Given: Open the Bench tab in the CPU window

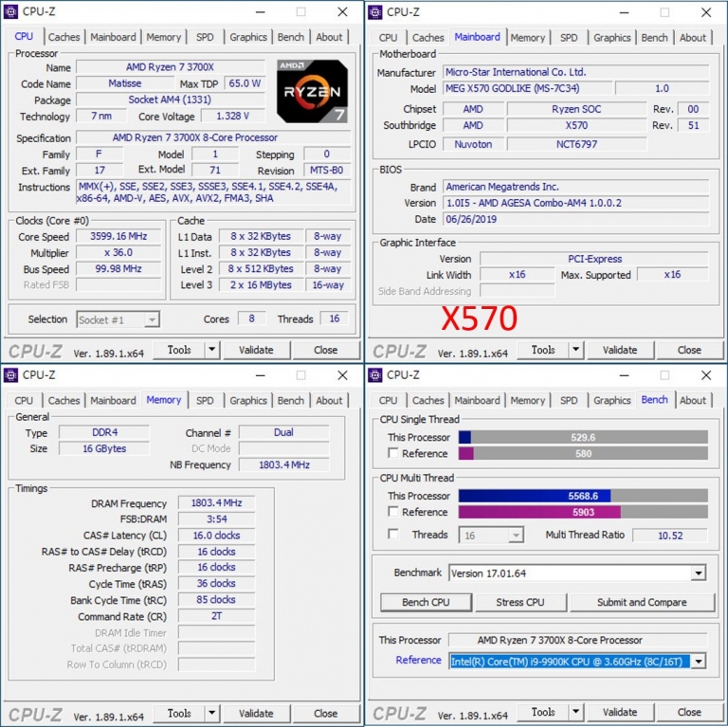Looking at the screenshot, I should tap(291, 37).
